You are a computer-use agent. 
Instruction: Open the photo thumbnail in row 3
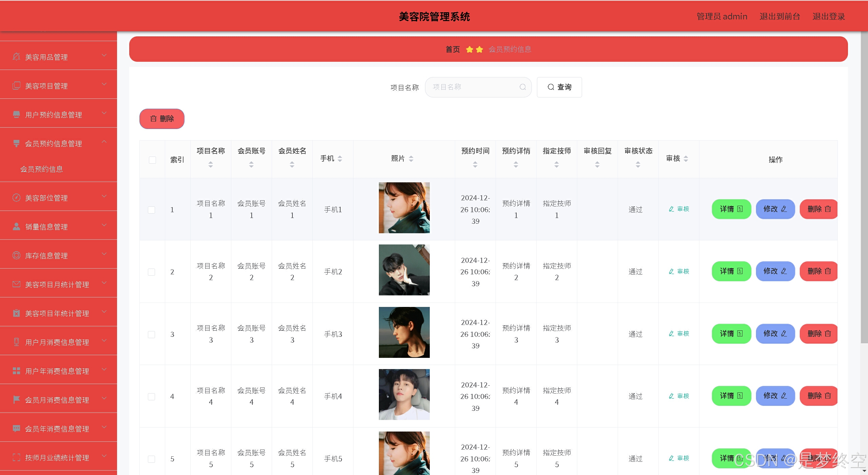coord(404,332)
